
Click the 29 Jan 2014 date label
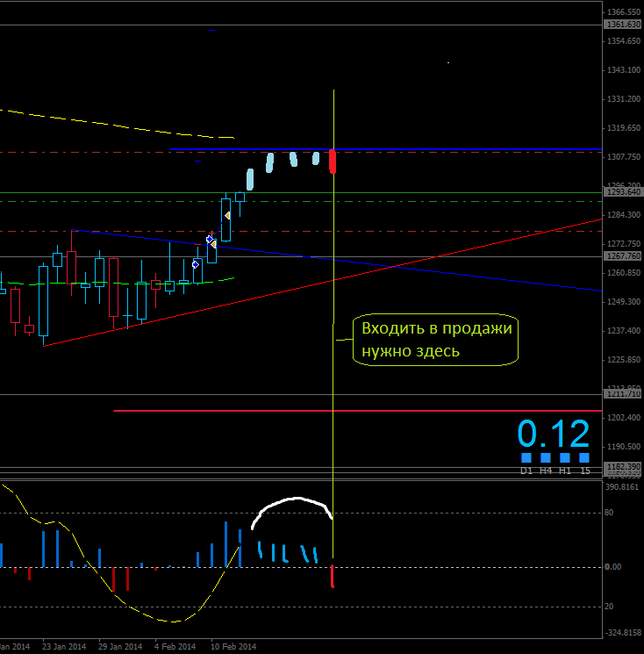[120, 646]
